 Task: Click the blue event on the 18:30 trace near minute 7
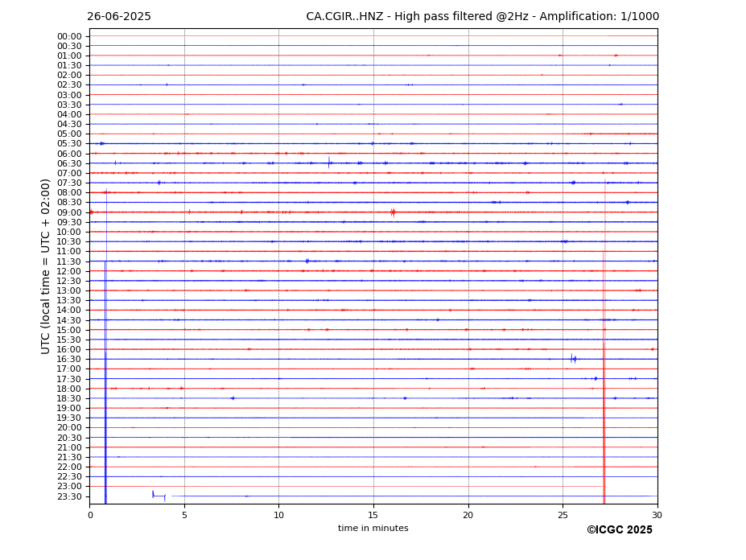pyautogui.click(x=233, y=397)
